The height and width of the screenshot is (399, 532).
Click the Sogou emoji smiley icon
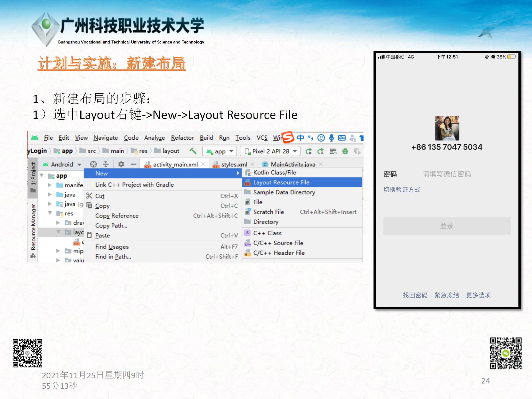(x=321, y=138)
